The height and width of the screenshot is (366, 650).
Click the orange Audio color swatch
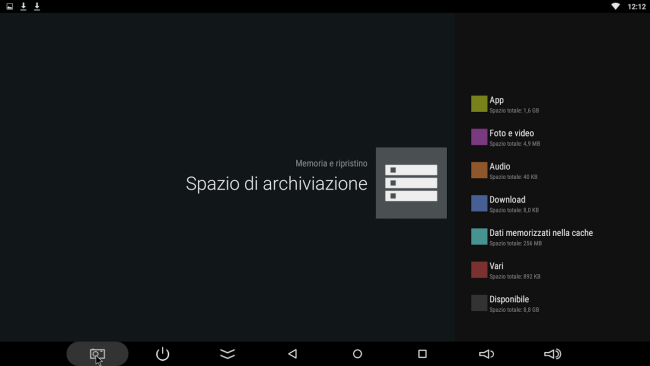[x=479, y=170]
